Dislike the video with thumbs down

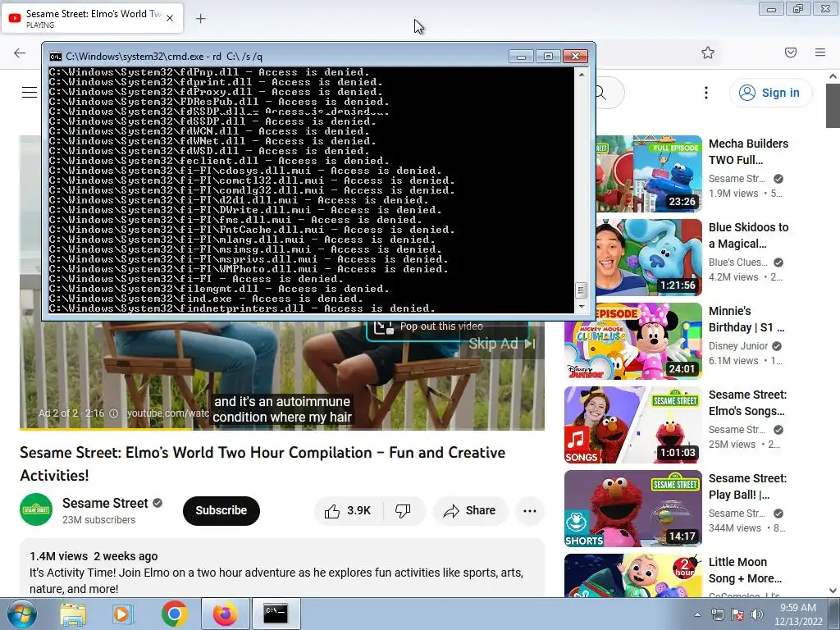tap(404, 510)
